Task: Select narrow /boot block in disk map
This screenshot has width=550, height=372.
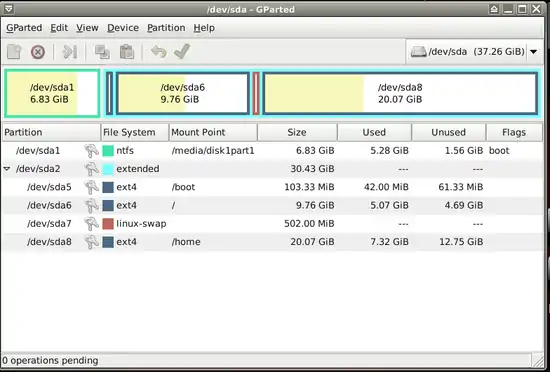Action: click(109, 93)
